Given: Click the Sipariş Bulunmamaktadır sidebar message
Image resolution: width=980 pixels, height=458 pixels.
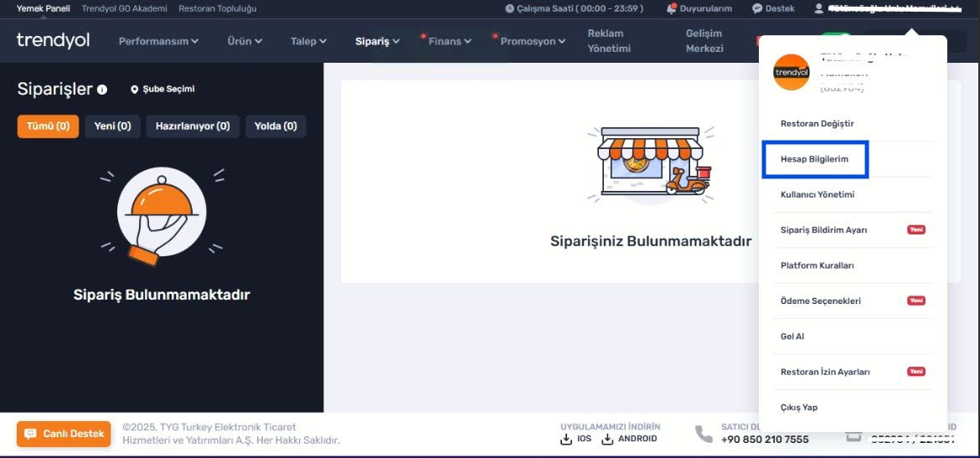Looking at the screenshot, I should point(162,295).
